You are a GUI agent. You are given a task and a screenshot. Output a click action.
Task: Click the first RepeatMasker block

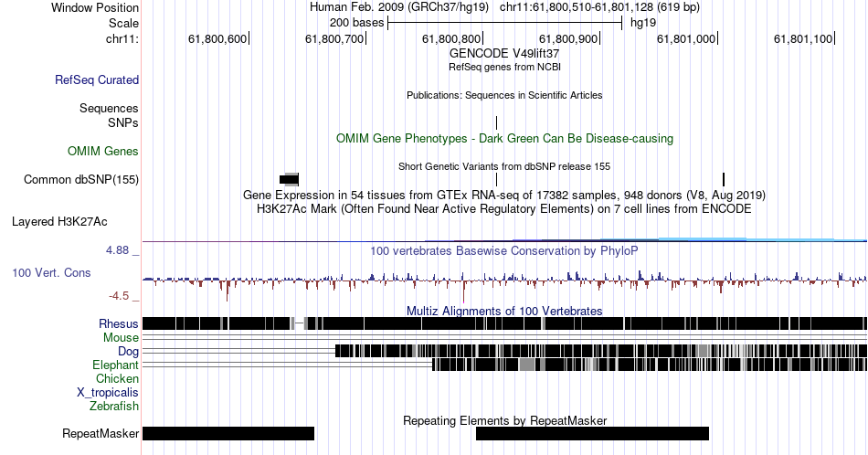(228, 433)
